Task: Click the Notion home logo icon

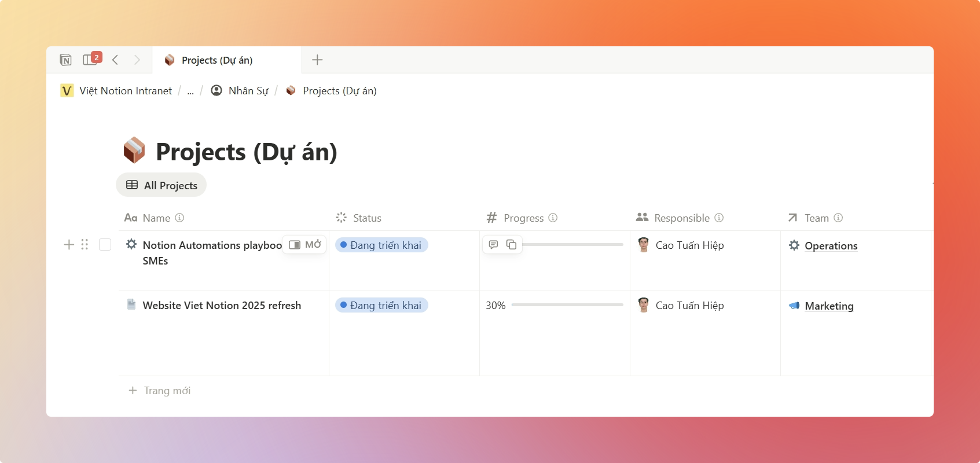Action: coord(65,60)
